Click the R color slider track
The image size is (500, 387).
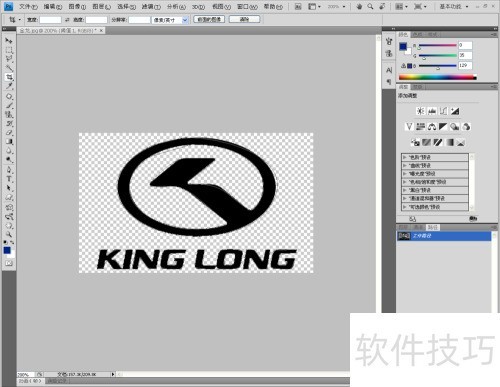pos(437,45)
